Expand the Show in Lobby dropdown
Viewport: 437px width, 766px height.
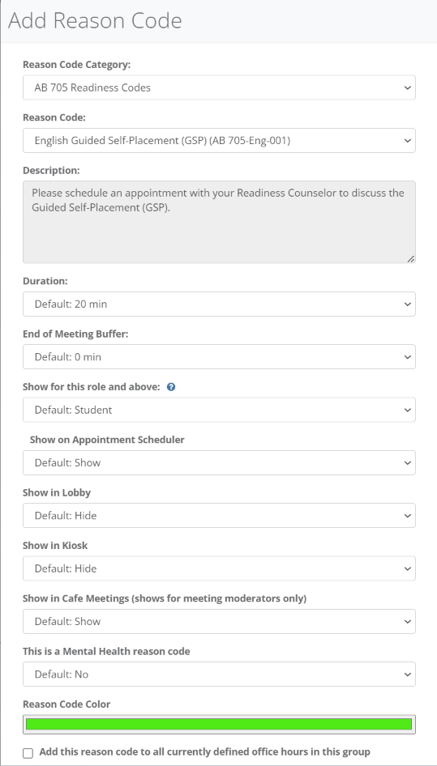pyautogui.click(x=219, y=515)
